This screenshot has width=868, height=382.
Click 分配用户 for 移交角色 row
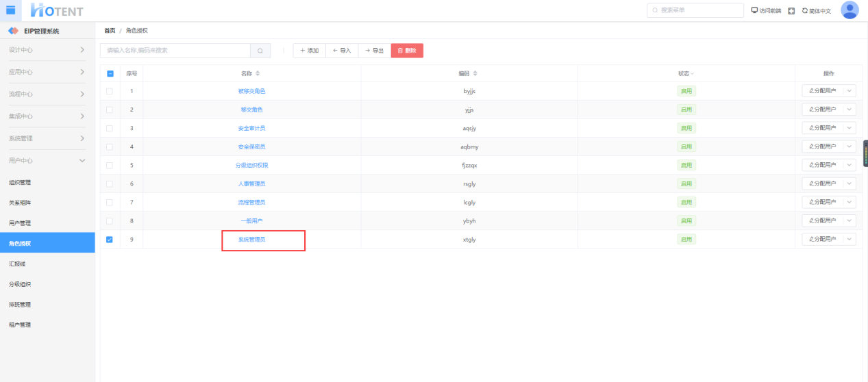pos(823,110)
